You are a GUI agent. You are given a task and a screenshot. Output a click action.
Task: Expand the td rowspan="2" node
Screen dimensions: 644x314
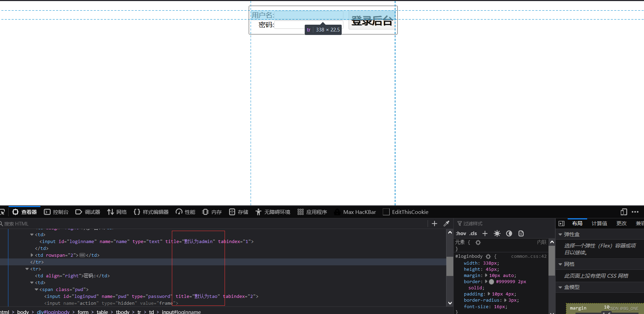point(32,255)
